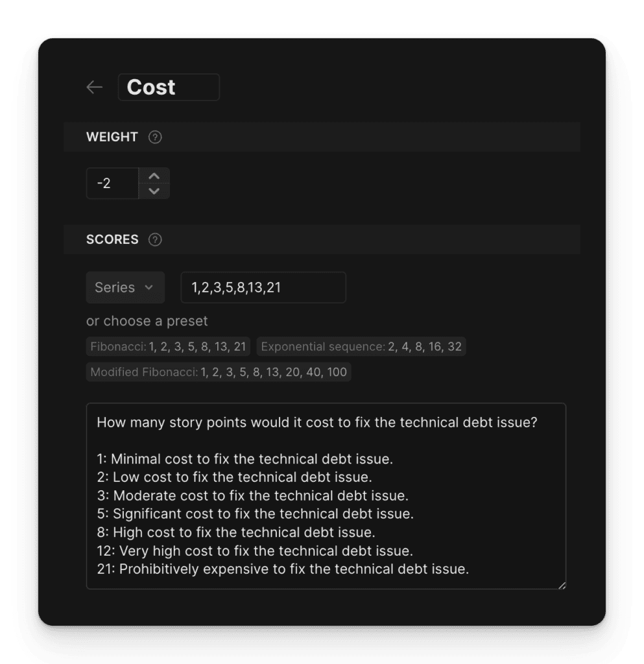Click the SCORES section heading
The image size is (644, 664).
click(112, 239)
